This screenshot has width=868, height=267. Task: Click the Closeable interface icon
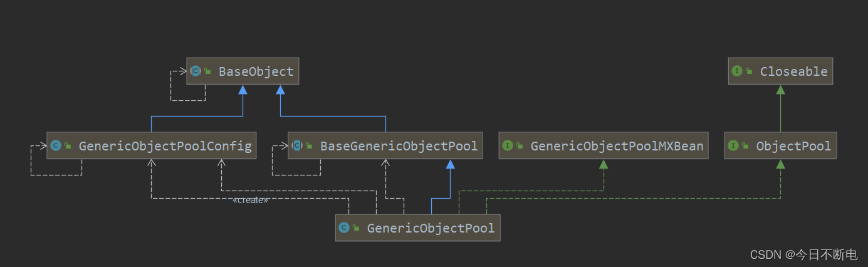[x=737, y=71]
